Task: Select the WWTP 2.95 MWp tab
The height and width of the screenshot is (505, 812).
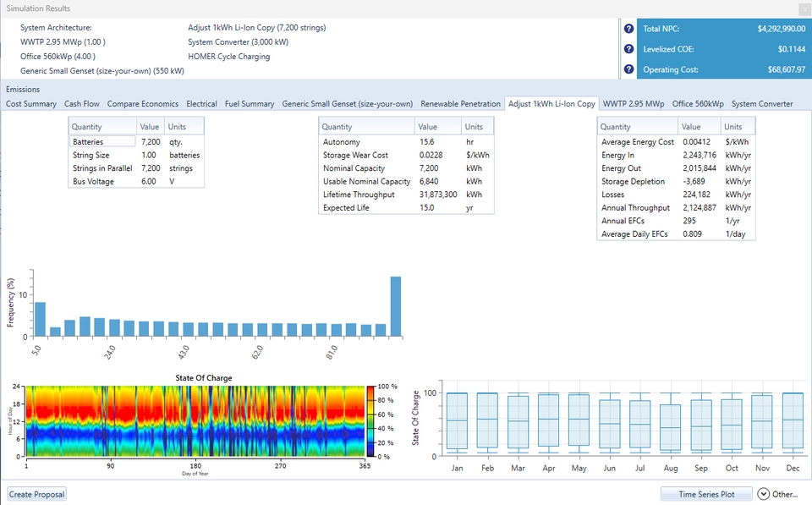Action: [634, 104]
